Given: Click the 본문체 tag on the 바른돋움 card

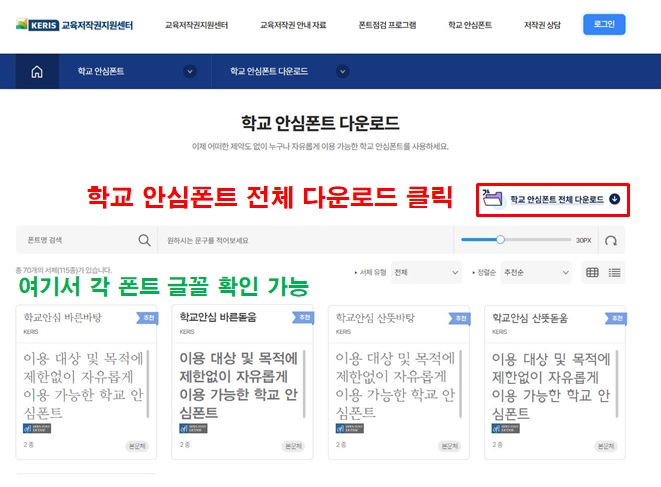Looking at the screenshot, I should [x=293, y=446].
